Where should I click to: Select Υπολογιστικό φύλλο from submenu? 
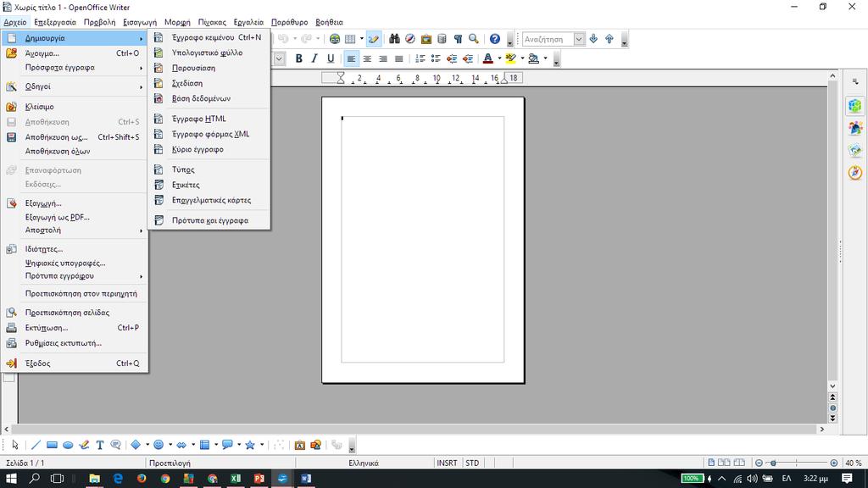tap(209, 53)
